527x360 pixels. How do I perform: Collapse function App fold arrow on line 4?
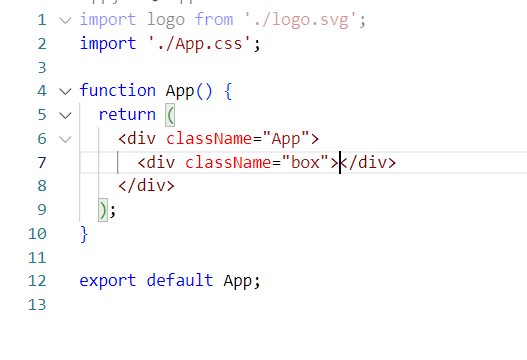[65, 91]
